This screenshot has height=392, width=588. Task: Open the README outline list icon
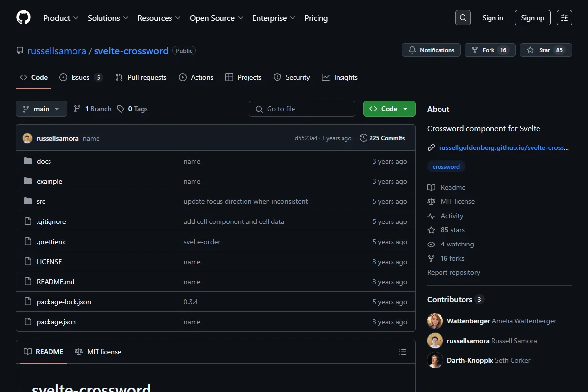pos(403,352)
